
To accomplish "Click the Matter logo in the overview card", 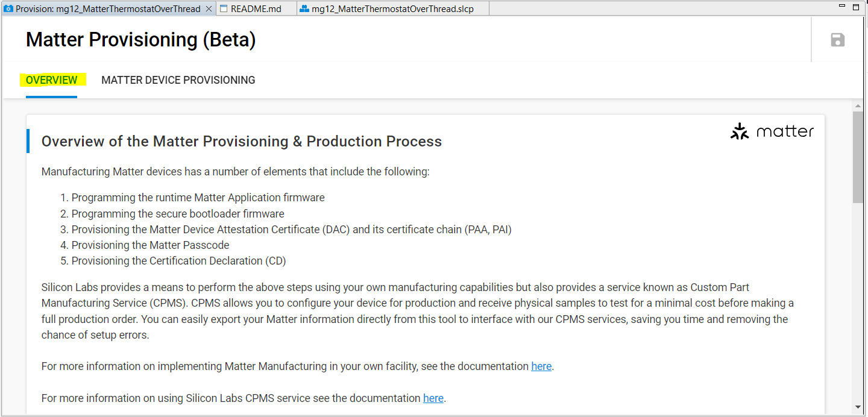I will pyautogui.click(x=772, y=131).
